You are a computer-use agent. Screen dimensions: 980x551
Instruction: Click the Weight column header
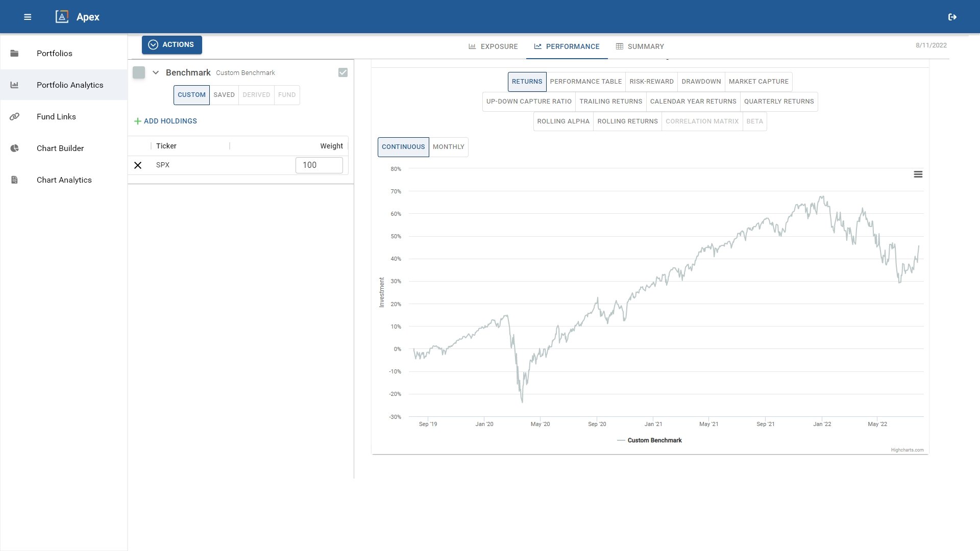[331, 146]
